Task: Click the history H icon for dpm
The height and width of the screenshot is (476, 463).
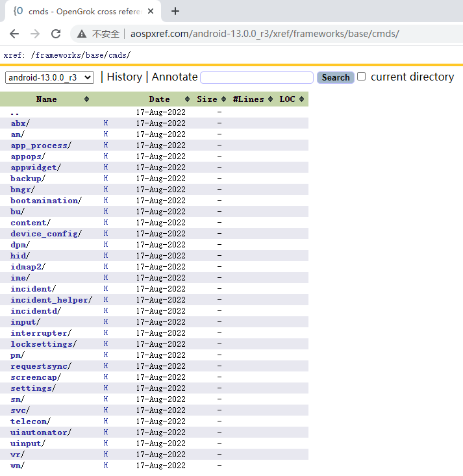Action: point(106,244)
